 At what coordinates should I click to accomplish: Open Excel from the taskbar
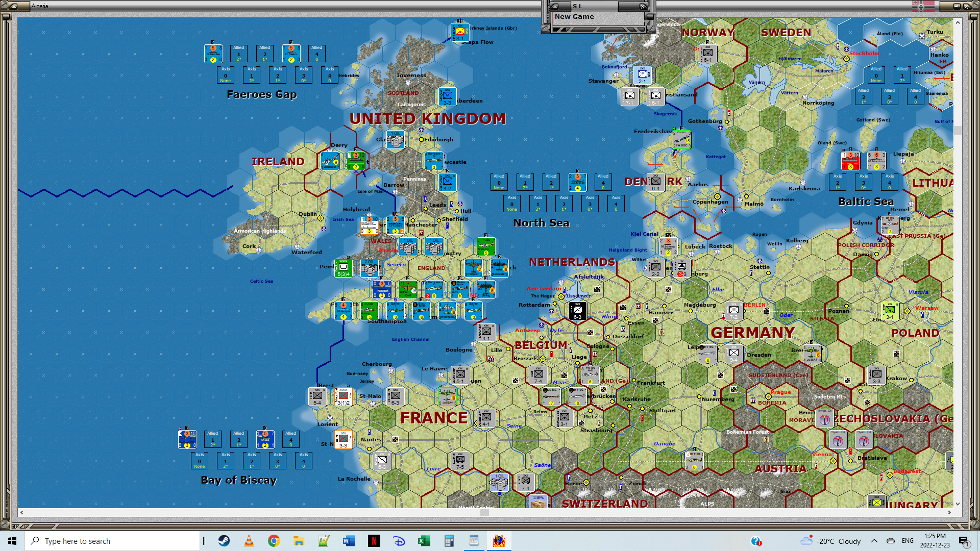click(424, 541)
